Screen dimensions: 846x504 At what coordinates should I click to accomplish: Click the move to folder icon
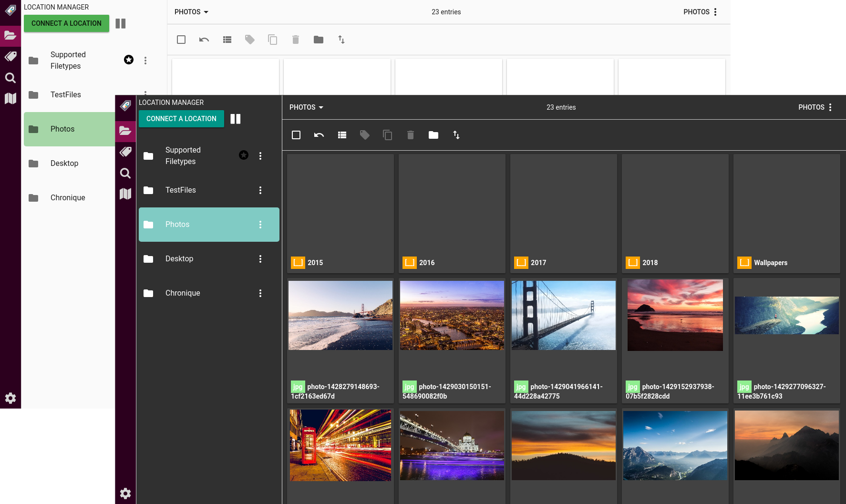[433, 135]
